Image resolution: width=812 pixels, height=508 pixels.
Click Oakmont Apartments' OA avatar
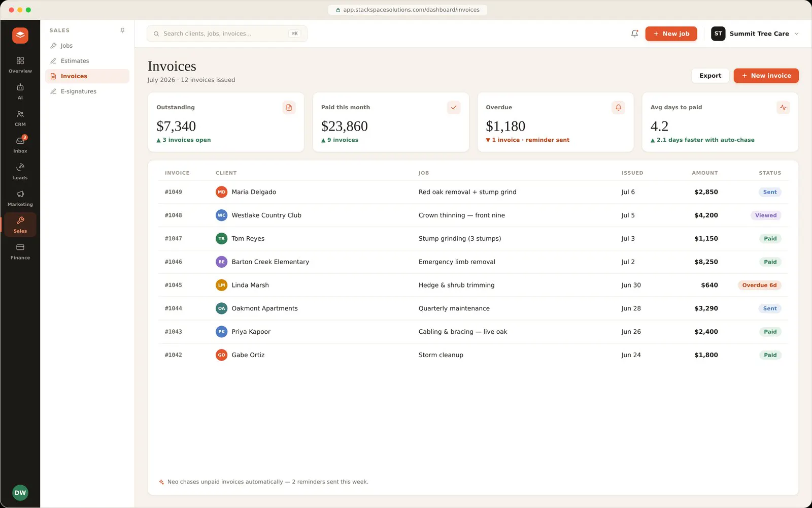(221, 308)
